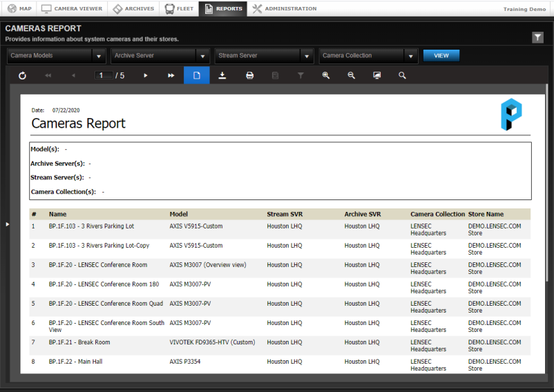Viewport: 554px width, 392px height.
Task: Toggle full page view icon
Action: click(377, 75)
